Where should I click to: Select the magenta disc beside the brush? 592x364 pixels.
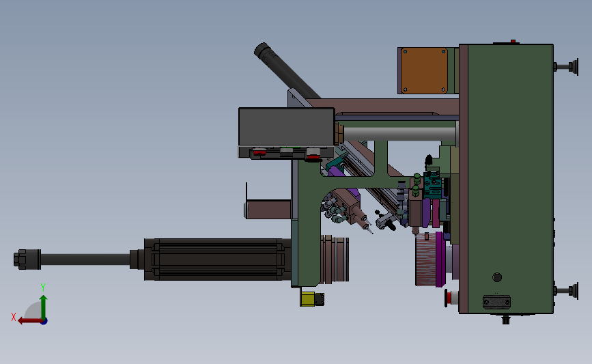[x=440, y=259]
